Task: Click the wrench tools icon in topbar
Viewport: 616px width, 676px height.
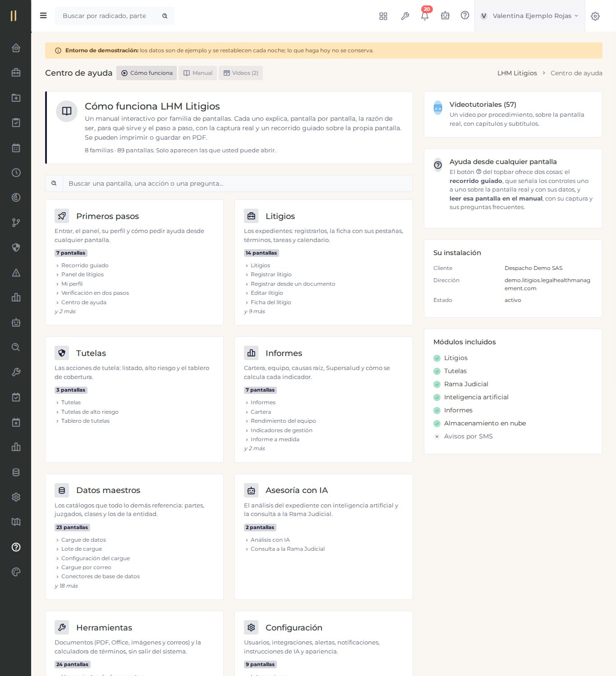Action: [x=405, y=16]
